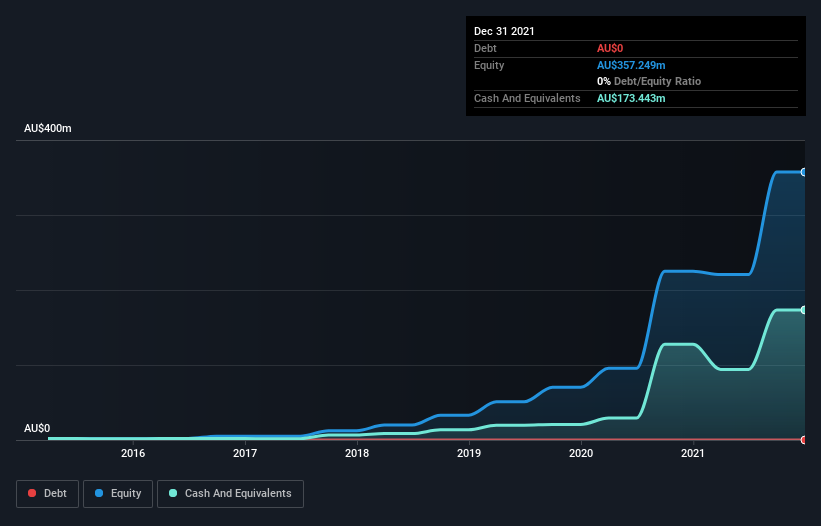Image resolution: width=821 pixels, height=526 pixels.
Task: Select the 2019 x-axis label
Action: [x=469, y=453]
